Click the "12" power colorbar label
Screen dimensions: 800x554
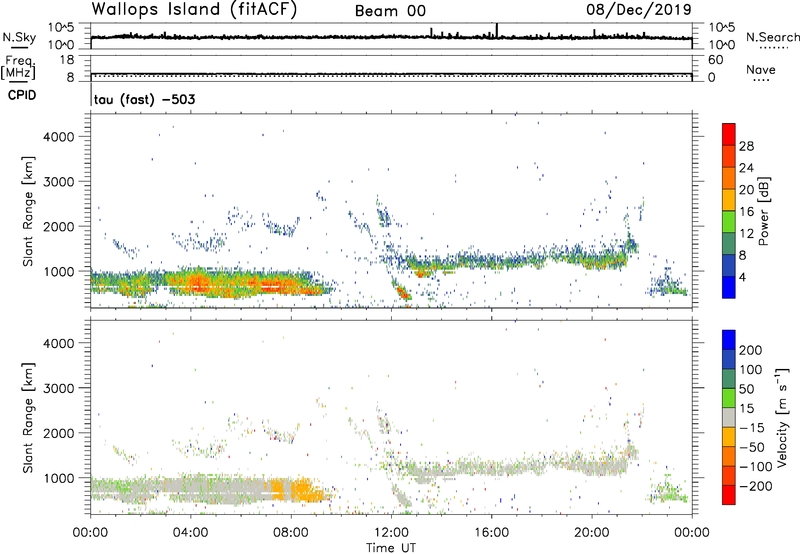pos(746,234)
